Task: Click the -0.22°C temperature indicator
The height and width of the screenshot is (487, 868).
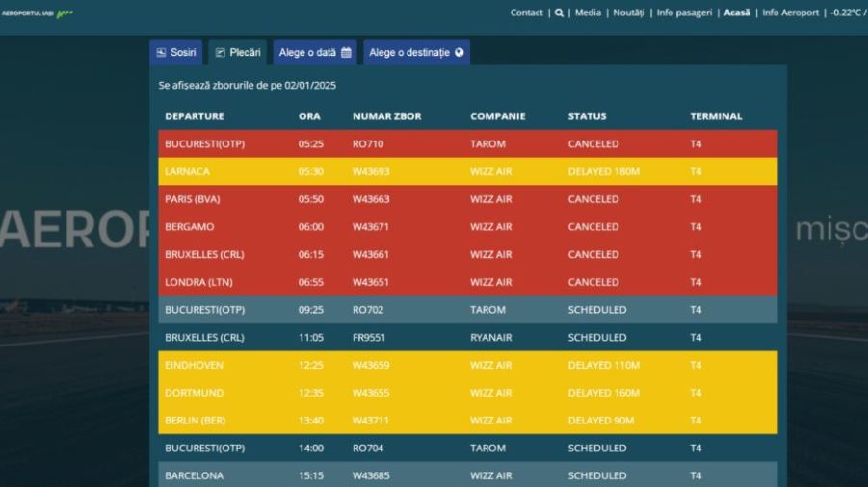Action: 847,13
